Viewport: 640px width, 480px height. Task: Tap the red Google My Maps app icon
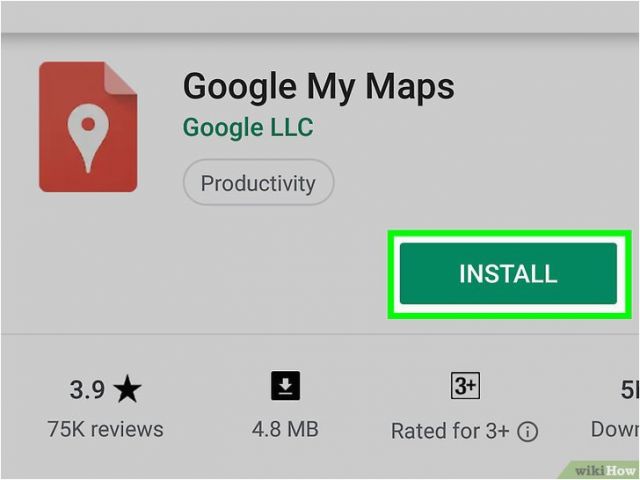pyautogui.click(x=88, y=127)
